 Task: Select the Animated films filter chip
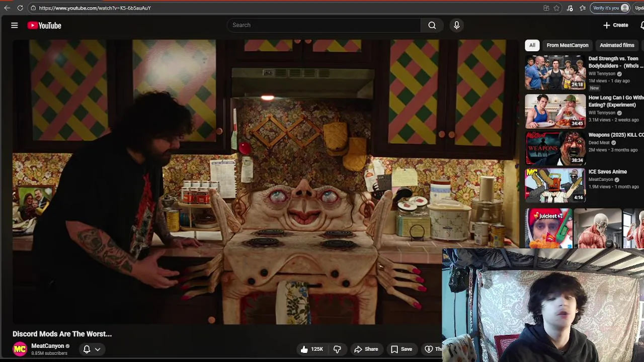(617, 45)
